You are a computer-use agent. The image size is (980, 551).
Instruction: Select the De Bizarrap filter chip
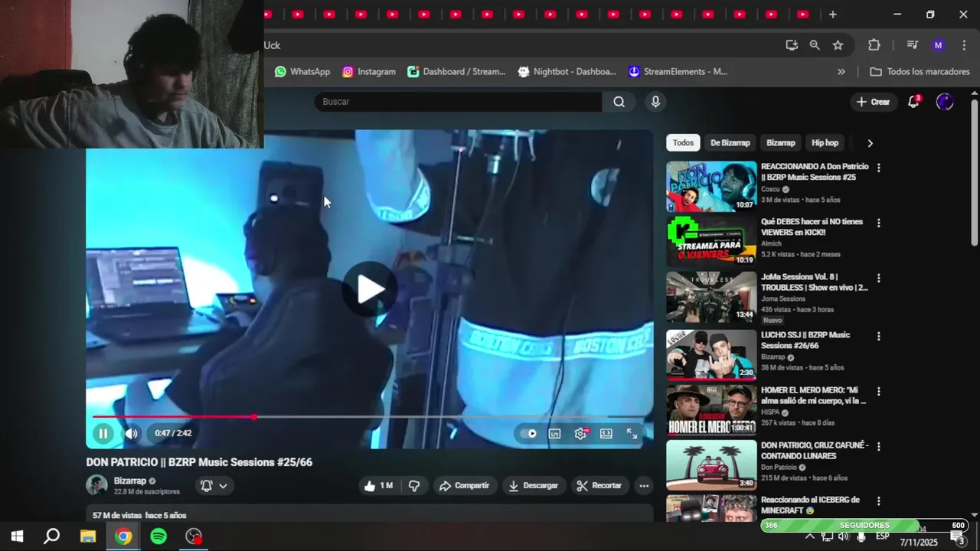tap(730, 142)
